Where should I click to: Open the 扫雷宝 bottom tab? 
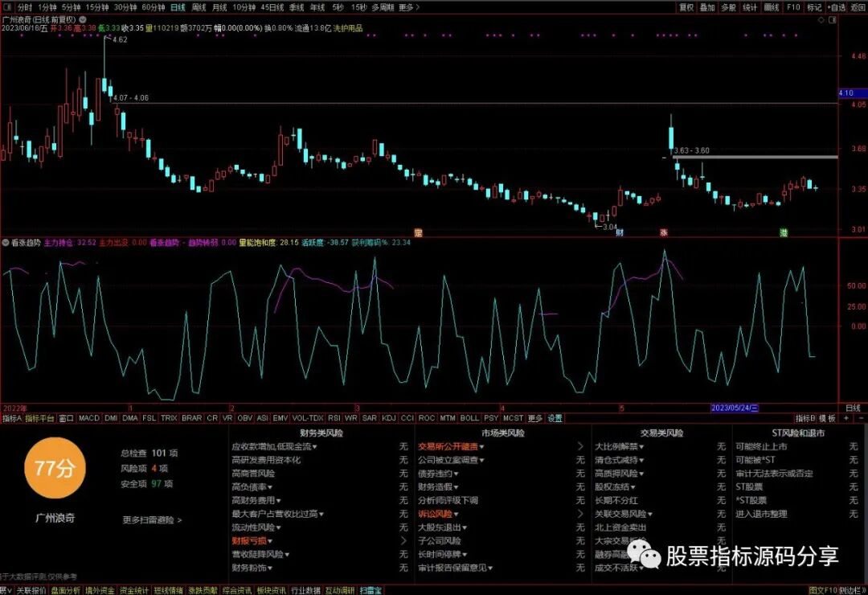(371, 590)
